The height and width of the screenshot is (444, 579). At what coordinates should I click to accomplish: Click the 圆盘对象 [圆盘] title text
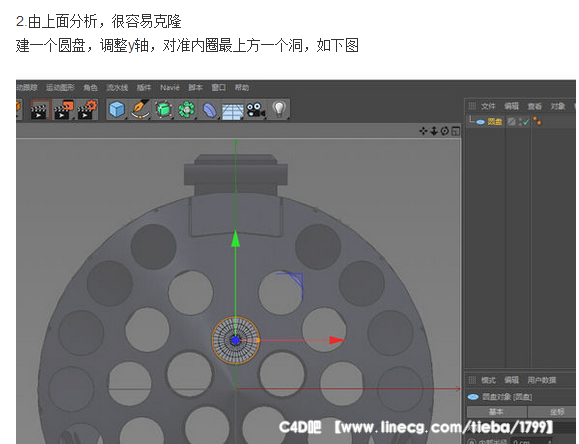tap(507, 397)
